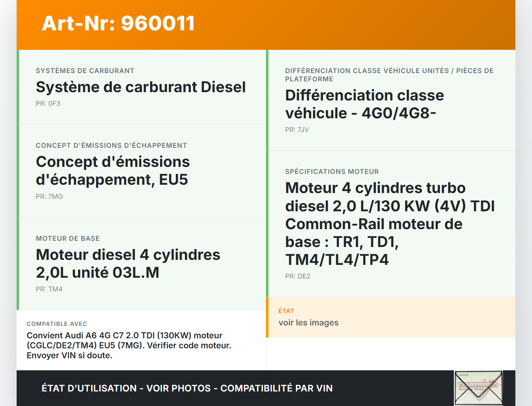Click the MOTEUR DE BASE category label
Screen dimensions: 532x406
pos(68,239)
